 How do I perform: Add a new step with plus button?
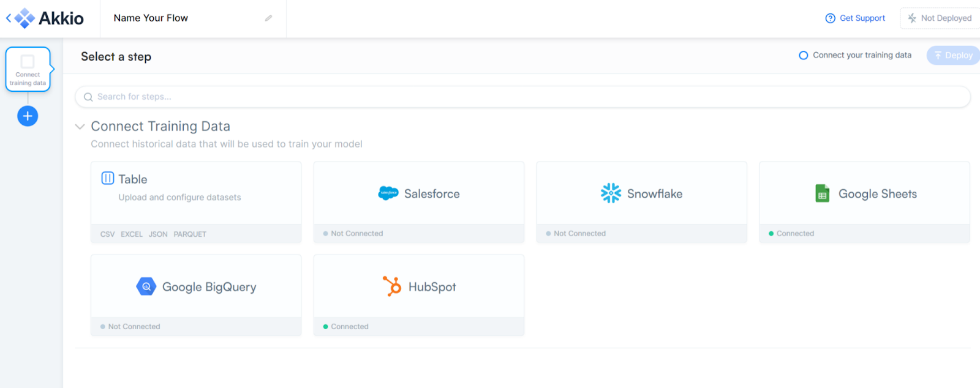pyautogui.click(x=28, y=116)
